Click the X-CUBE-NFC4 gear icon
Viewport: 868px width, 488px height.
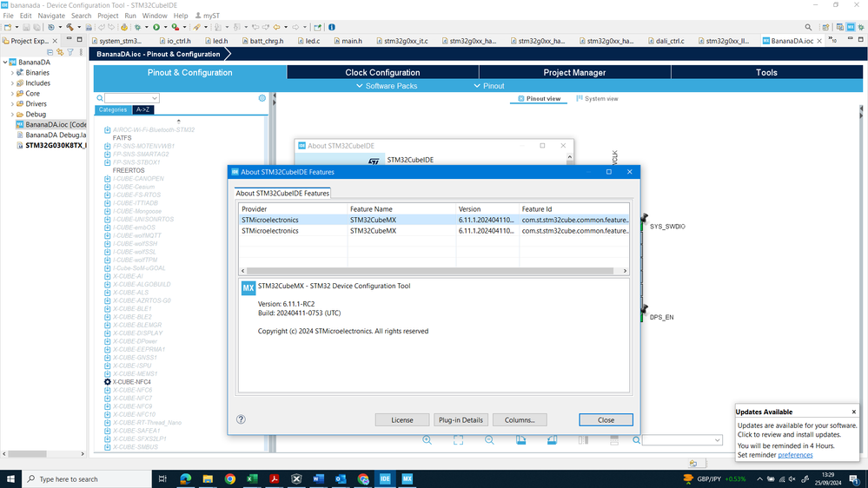pyautogui.click(x=108, y=382)
